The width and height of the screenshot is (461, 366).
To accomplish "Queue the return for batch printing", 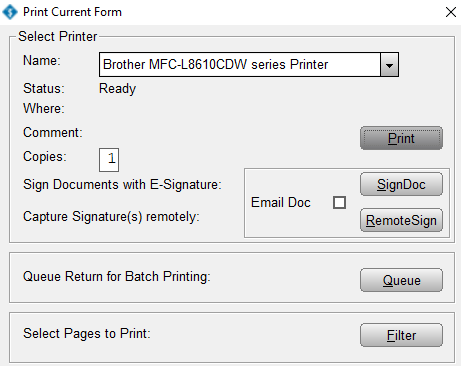I will (x=401, y=280).
